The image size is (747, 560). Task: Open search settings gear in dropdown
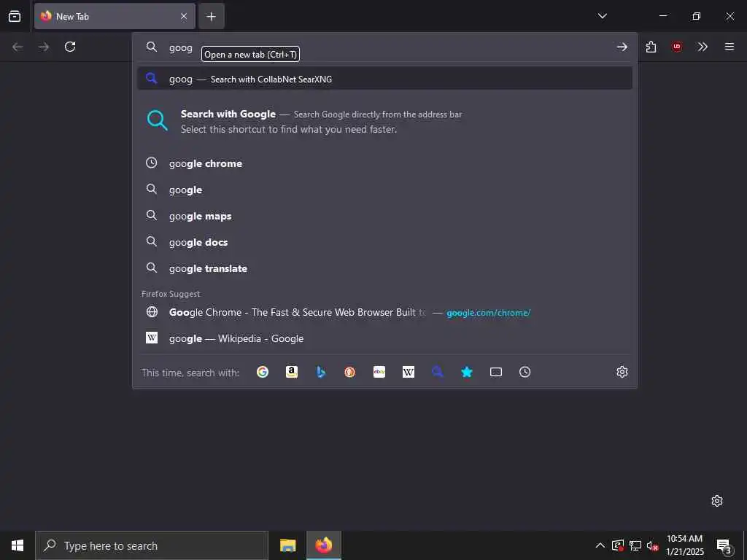[x=622, y=372]
